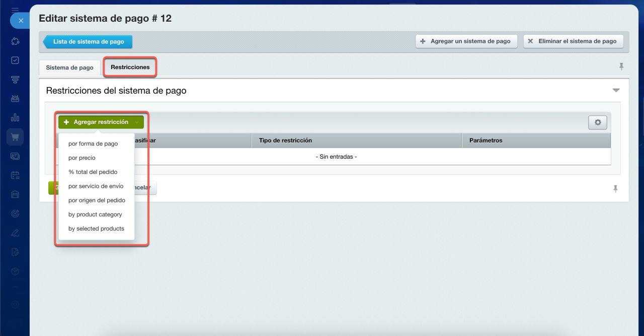
Task: Collapse the Restricciones del sistema de pago section
Action: [616, 91]
